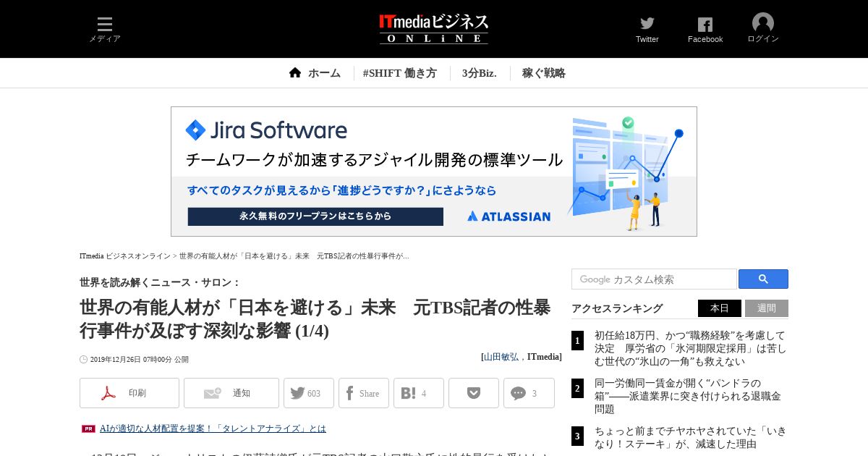Open the PR link about タレントアナライズ

click(x=213, y=428)
